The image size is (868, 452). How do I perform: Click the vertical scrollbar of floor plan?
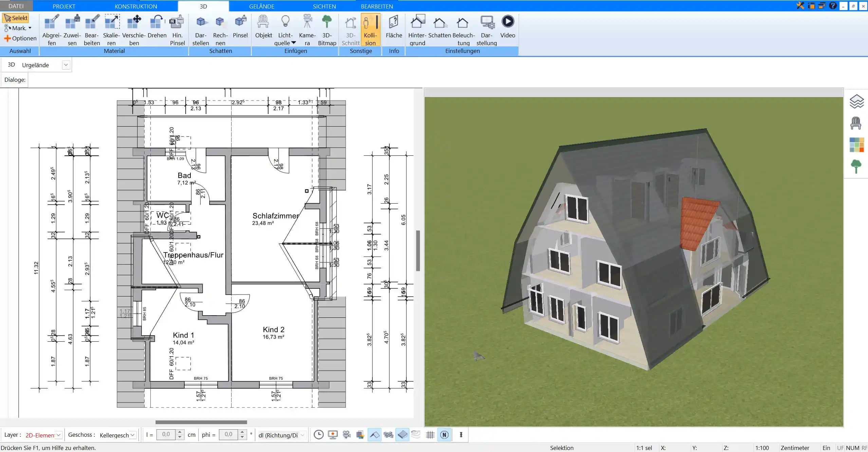pyautogui.click(x=418, y=251)
